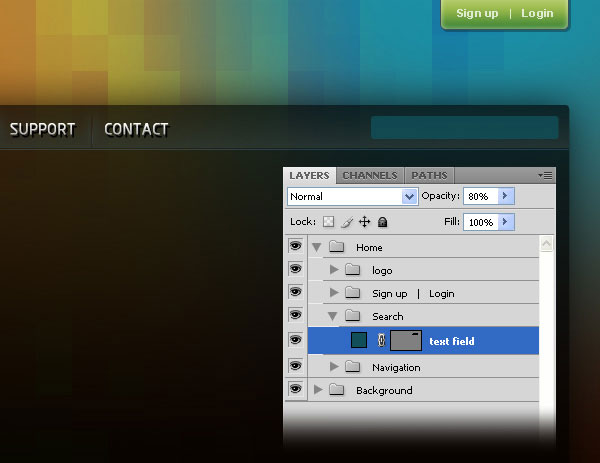Click the Sign up link
The image size is (600, 463).
pyautogui.click(x=477, y=13)
